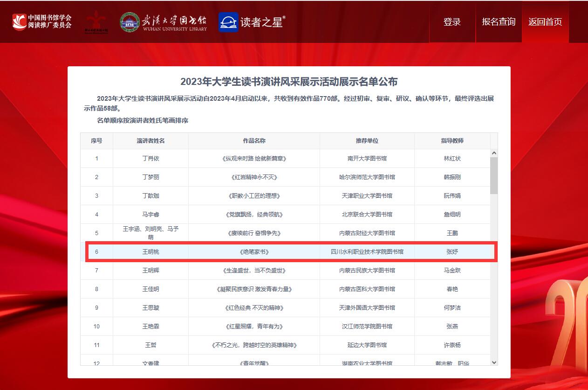
Task: Click the work title 《纵观来时路 绘就新篇章》
Action: (x=254, y=159)
